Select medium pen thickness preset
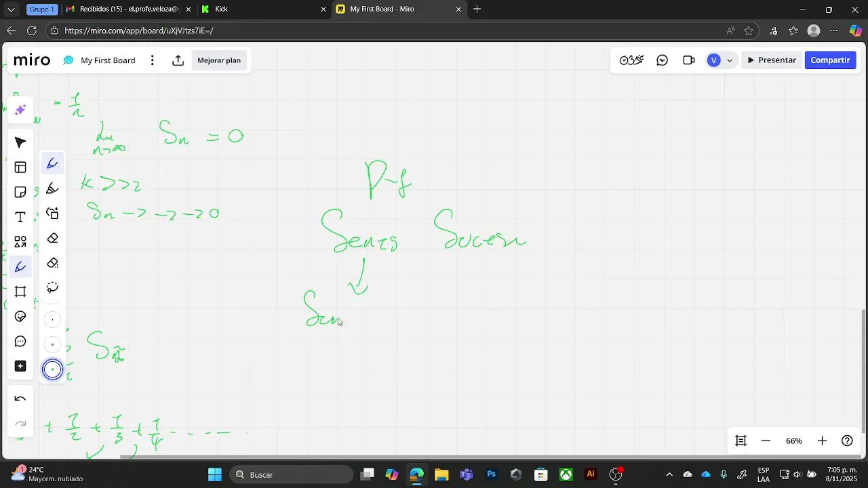 click(x=52, y=344)
